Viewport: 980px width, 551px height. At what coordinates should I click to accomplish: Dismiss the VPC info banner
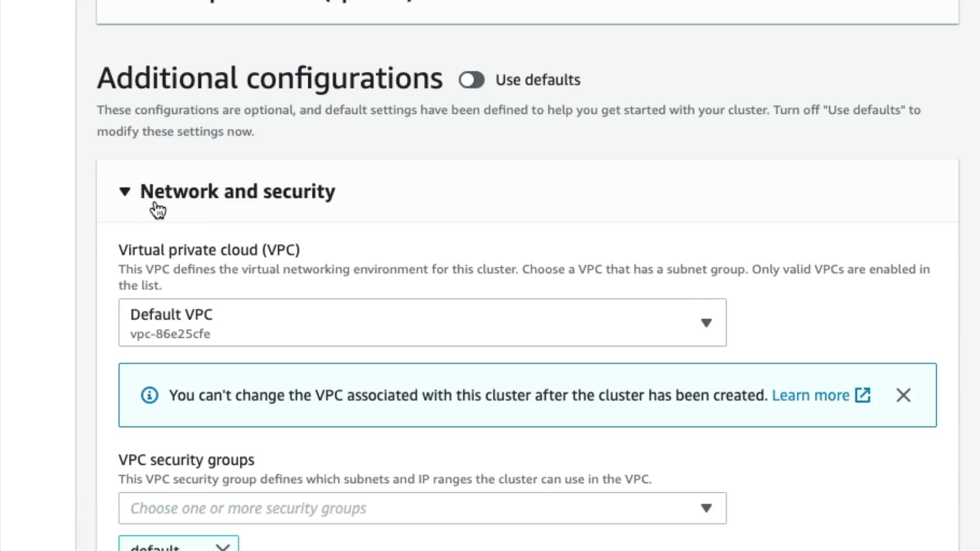[x=903, y=395]
